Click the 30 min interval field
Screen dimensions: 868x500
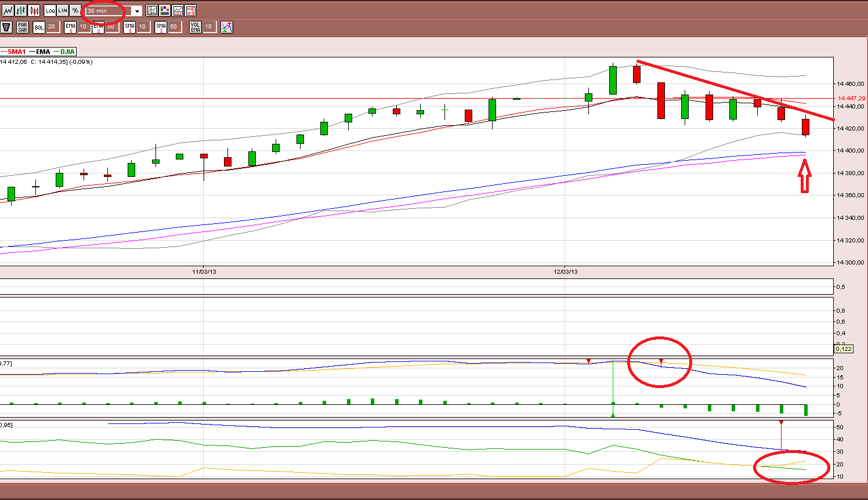point(108,11)
